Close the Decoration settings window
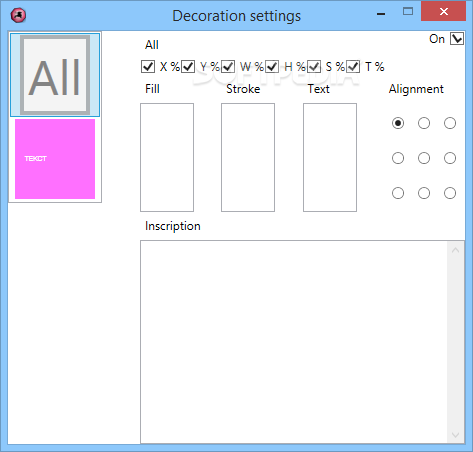Image resolution: width=473 pixels, height=452 pixels. (444, 11)
